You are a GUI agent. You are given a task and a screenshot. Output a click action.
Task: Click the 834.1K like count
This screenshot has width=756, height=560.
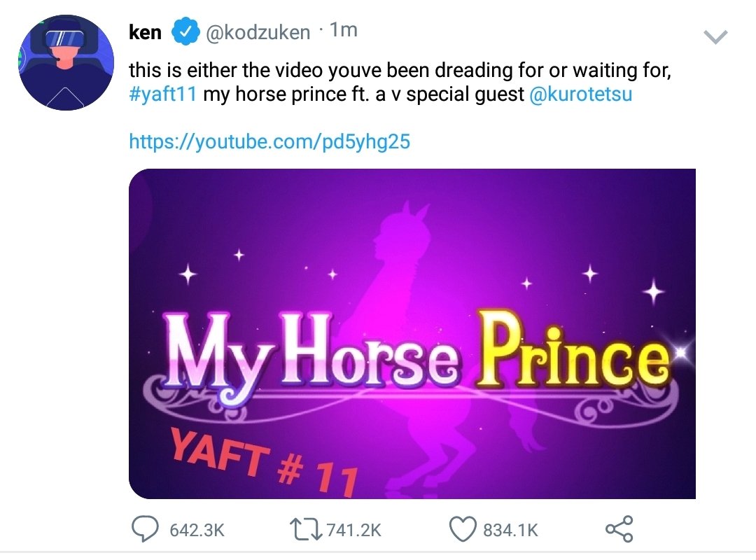click(510, 530)
